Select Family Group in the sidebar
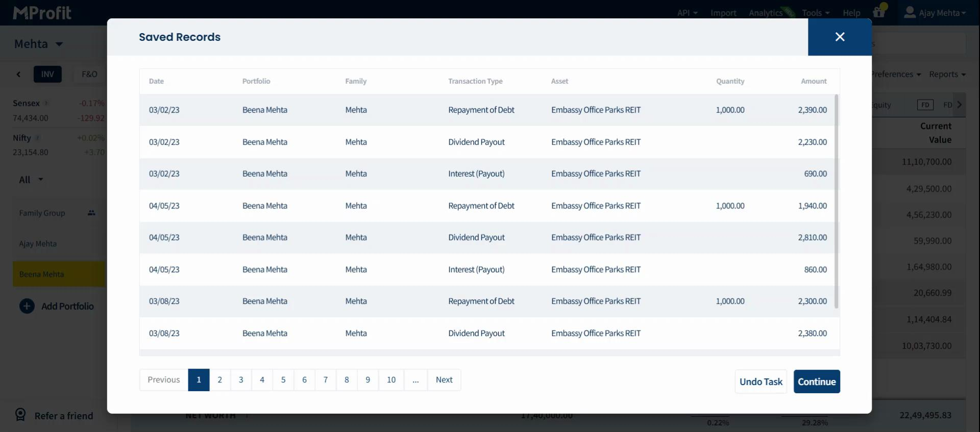This screenshot has width=980, height=432. [58, 213]
